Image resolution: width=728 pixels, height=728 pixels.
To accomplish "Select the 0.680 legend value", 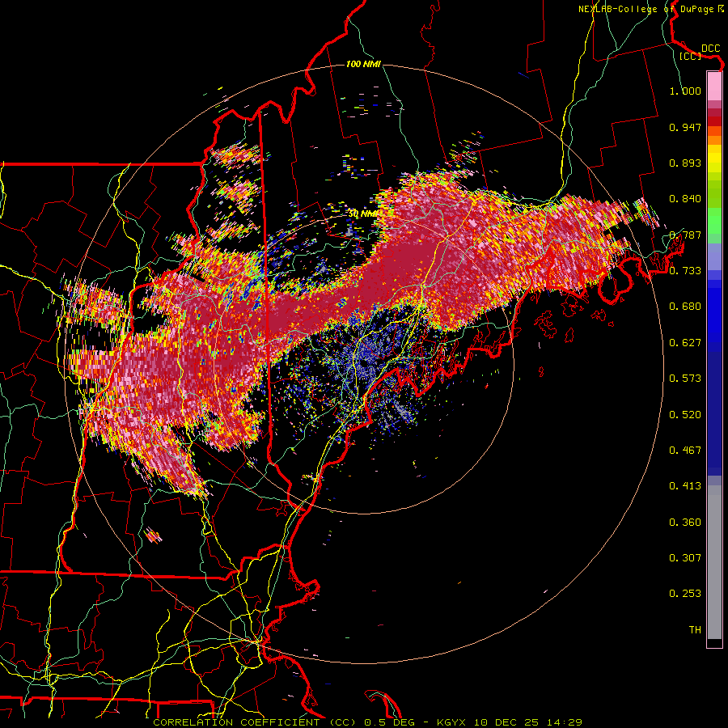I will click(x=685, y=307).
